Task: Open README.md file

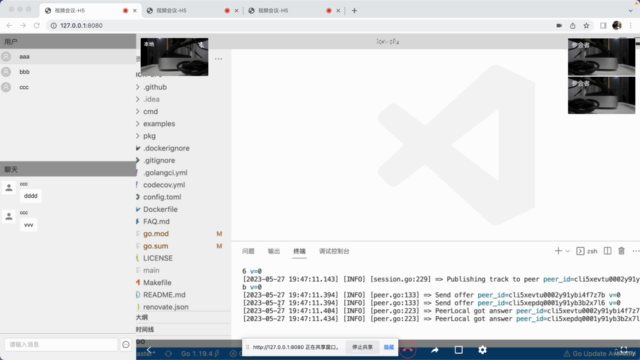Action: pyautogui.click(x=164, y=295)
